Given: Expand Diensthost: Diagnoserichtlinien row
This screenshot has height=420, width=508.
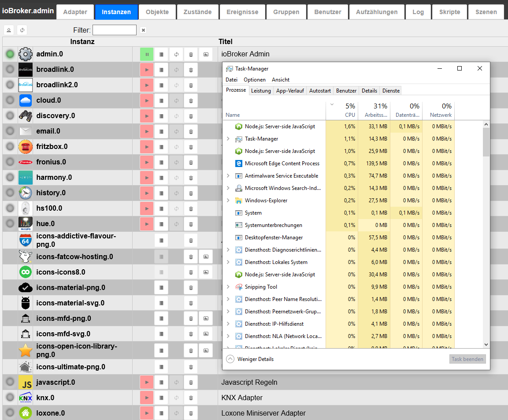Looking at the screenshot, I should coord(228,250).
